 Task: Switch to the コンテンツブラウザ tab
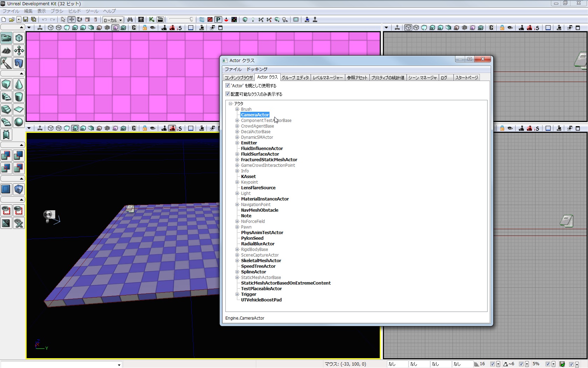(238, 78)
